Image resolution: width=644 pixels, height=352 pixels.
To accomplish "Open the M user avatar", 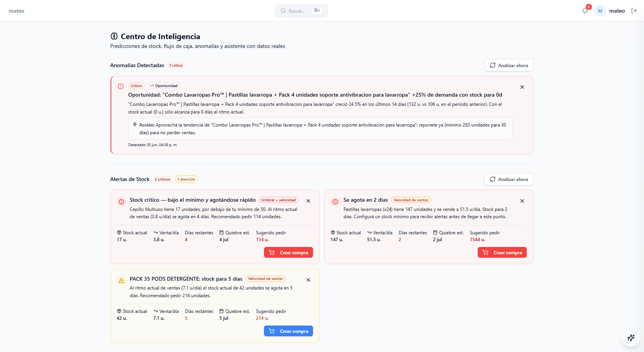I will (600, 11).
